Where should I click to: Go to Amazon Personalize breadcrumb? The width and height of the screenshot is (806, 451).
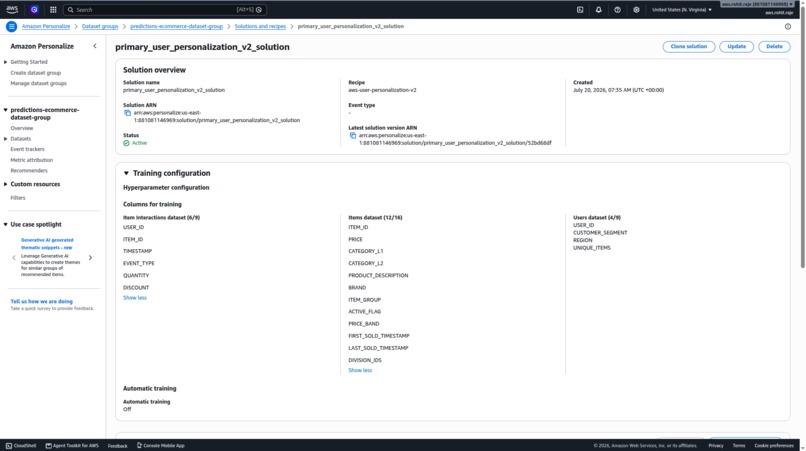click(x=46, y=26)
